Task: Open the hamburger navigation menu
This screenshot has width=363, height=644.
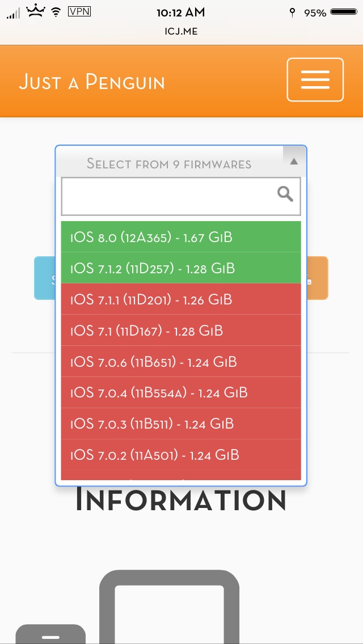Action: (315, 80)
